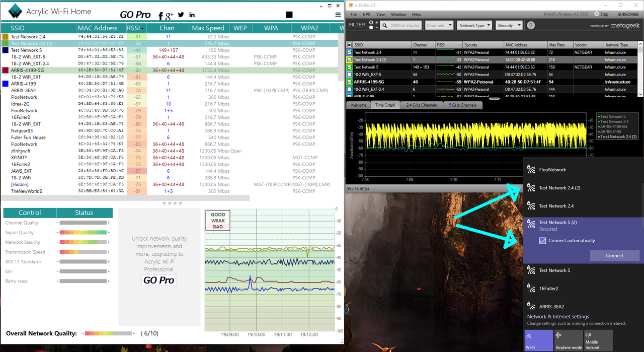
Task: Click ARRIS-4199 blue color swatch in Acrylic
Action: point(5,84)
